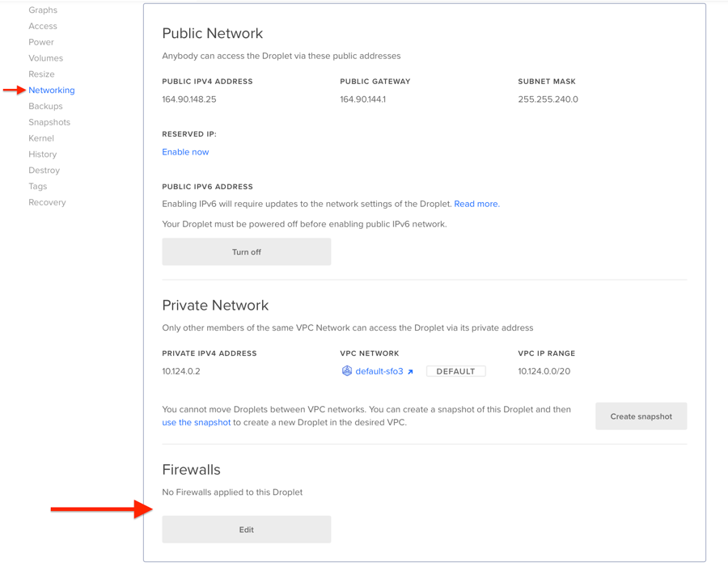Select Power in the sidebar
Viewport: 728px width, 566px height.
41,42
